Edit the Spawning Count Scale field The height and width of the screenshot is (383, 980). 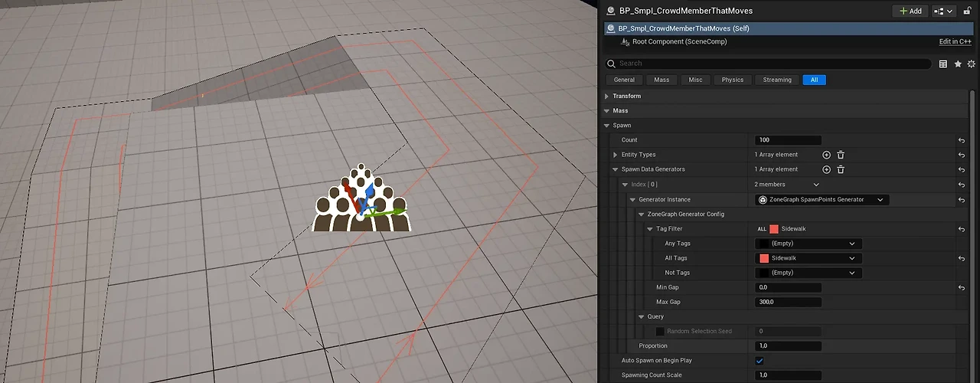tap(788, 375)
